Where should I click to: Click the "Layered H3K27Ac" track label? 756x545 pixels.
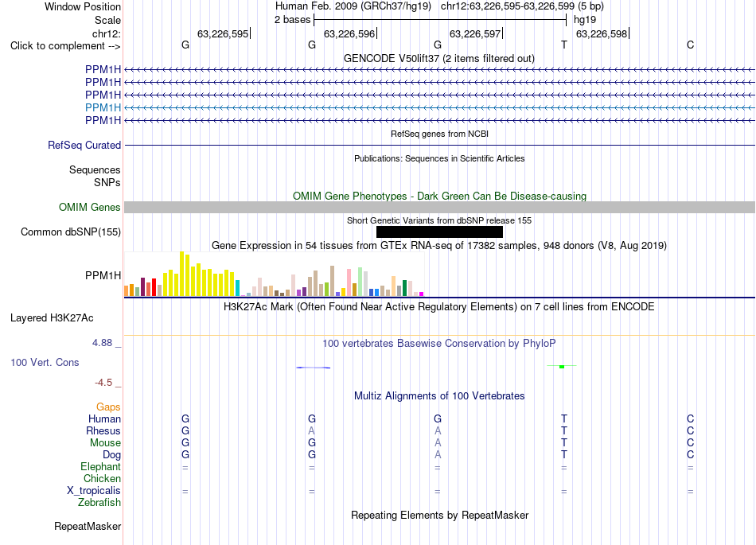(52, 318)
